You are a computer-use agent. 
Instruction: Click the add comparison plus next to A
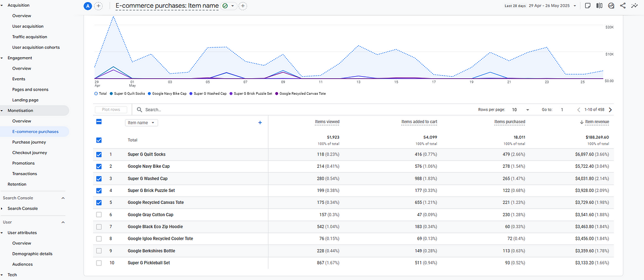(x=98, y=6)
